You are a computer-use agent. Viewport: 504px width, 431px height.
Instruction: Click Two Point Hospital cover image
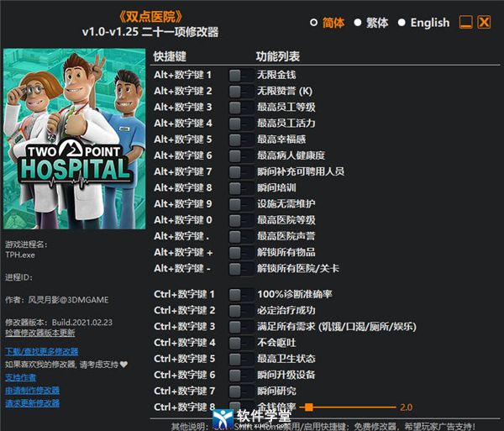click(74, 139)
